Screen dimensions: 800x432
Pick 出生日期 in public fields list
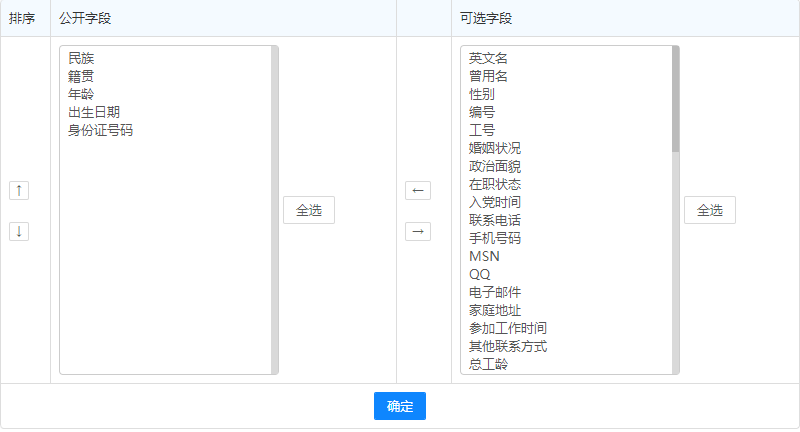94,112
